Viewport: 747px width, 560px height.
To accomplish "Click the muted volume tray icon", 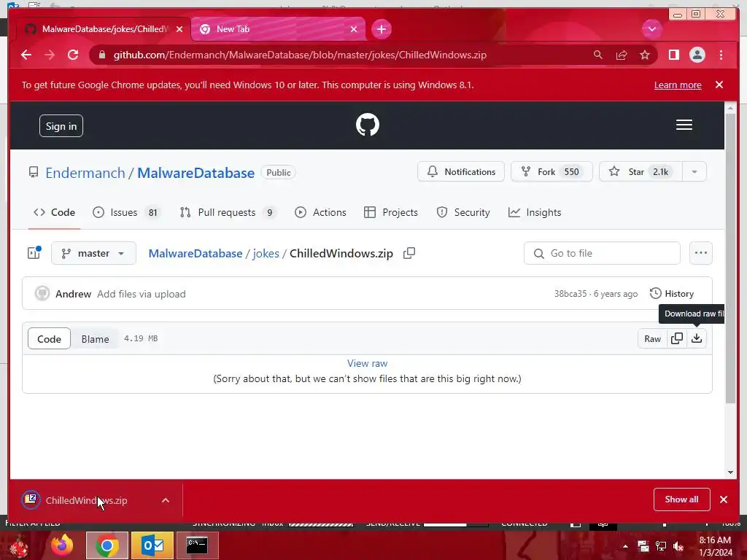I will (x=678, y=546).
